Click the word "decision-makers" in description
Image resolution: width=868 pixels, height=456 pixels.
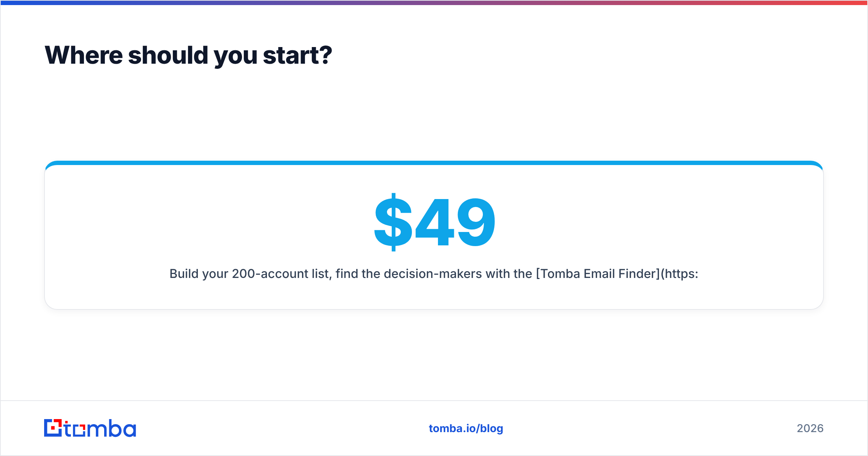coord(433,274)
